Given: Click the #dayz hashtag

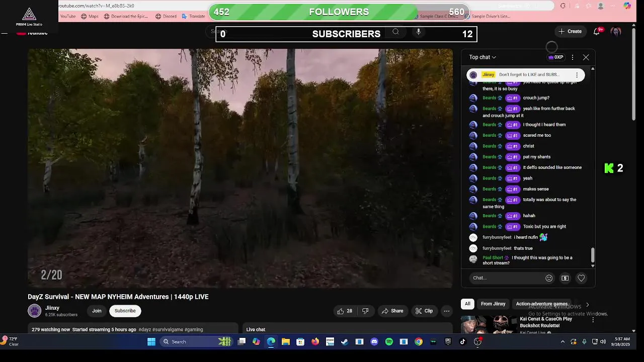Looking at the screenshot, I should tap(144, 329).
